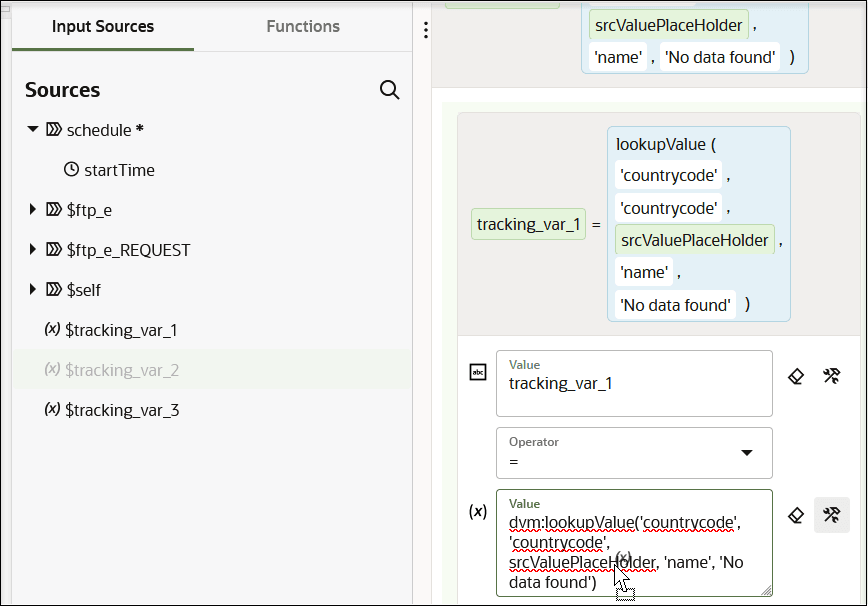The image size is (868, 606).
Task: Toggle the highlighted developer-mode wrench on lookupValue field
Action: point(831,514)
